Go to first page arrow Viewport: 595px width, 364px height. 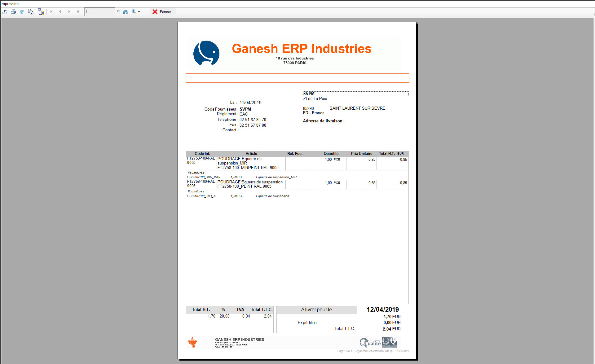[x=51, y=12]
